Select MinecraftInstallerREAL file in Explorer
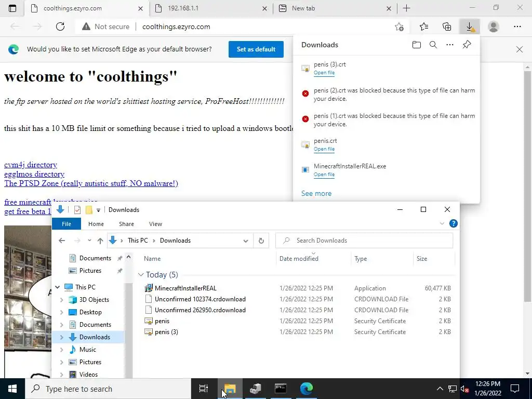The width and height of the screenshot is (532, 399). (x=185, y=288)
